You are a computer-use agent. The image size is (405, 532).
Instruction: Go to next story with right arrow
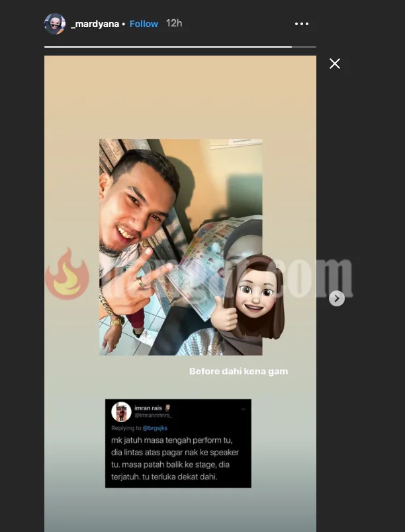click(x=337, y=298)
